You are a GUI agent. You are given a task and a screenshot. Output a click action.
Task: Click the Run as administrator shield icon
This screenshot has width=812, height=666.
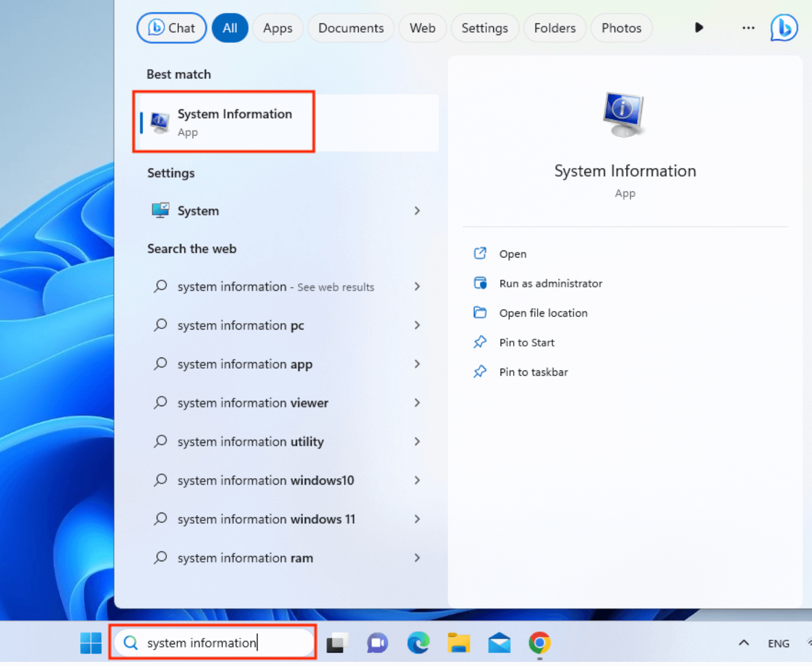pos(480,283)
